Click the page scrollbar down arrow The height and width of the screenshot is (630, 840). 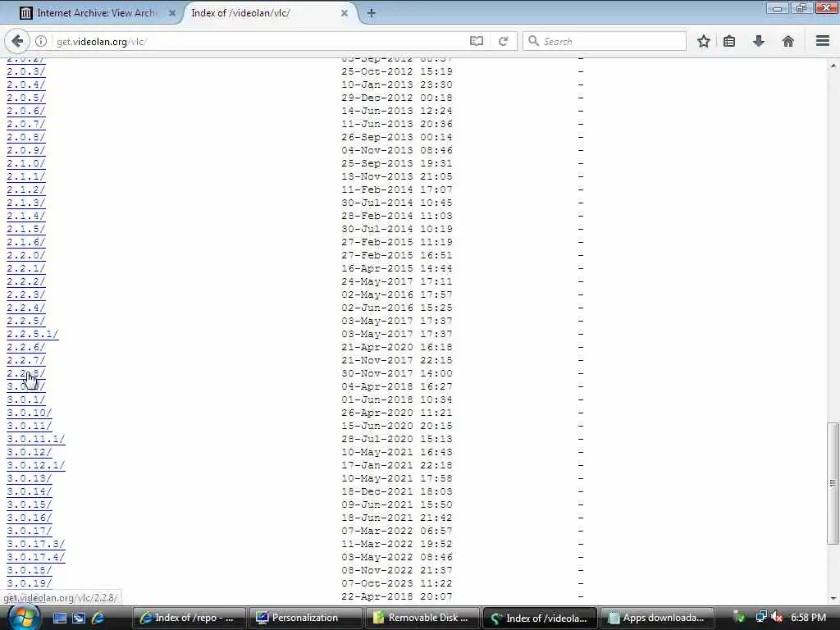click(833, 598)
